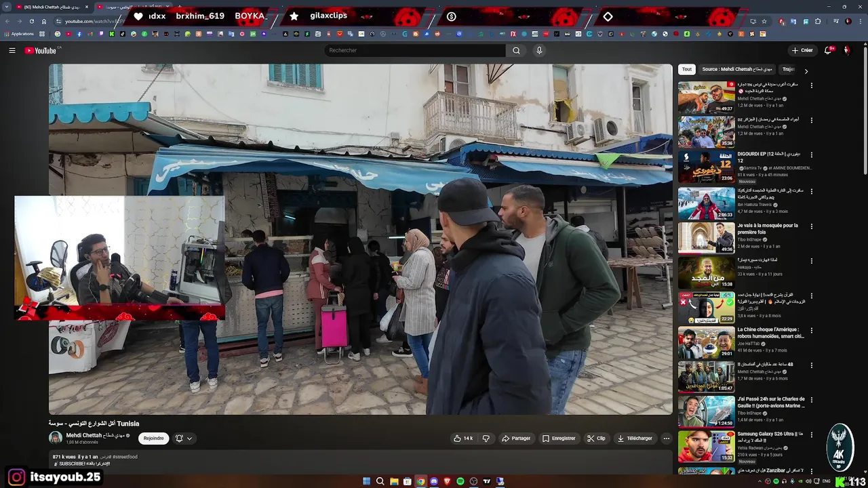Screen dimensions: 868x488
Task: Open options menu for Ibn Hattuta Travels video
Action: 811,191
